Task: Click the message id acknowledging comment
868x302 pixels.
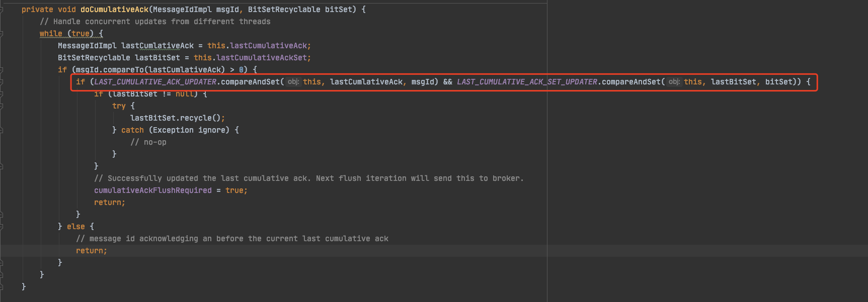Action: tap(232, 239)
